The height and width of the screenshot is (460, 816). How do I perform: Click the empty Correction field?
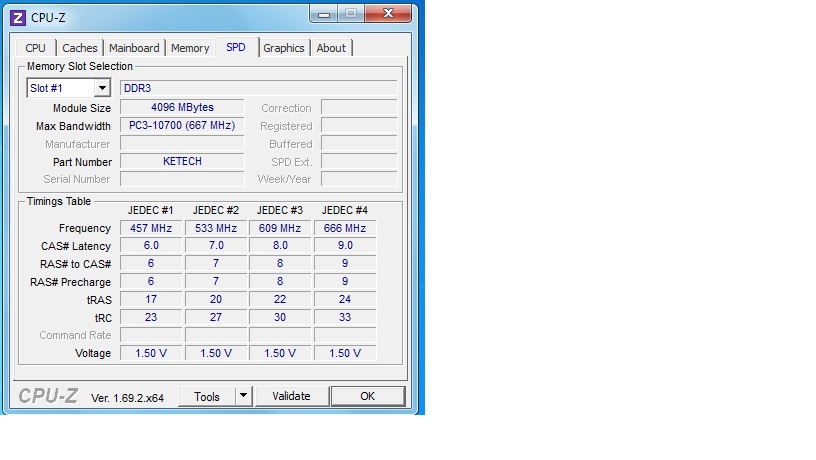pyautogui.click(x=359, y=108)
